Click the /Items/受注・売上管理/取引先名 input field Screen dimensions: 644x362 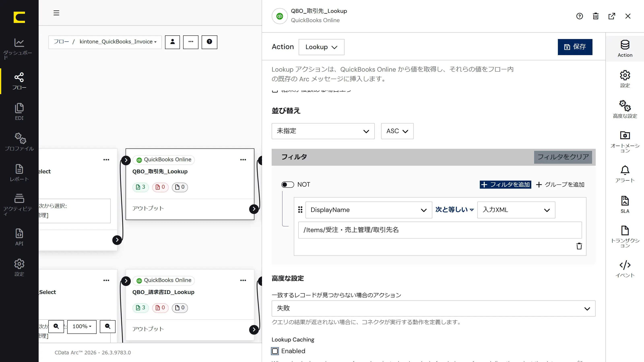tap(440, 230)
